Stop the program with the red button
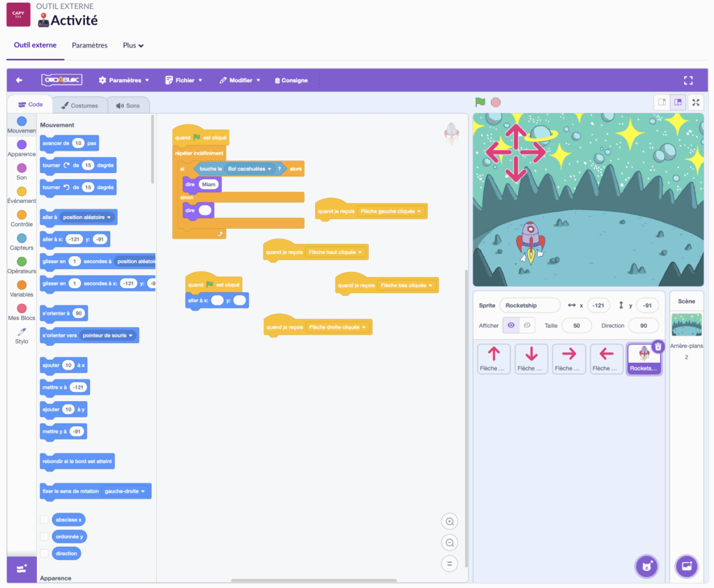The width and height of the screenshot is (714, 588). (x=496, y=102)
